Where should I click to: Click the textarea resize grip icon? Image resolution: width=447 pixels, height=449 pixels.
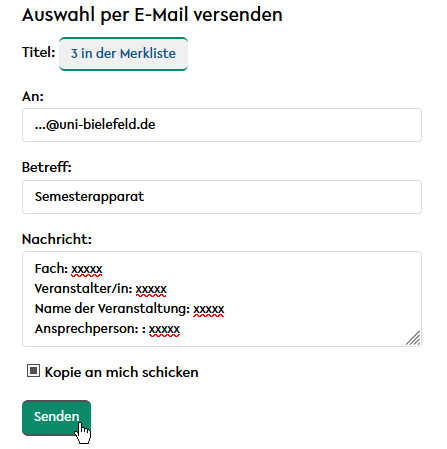coord(413,338)
